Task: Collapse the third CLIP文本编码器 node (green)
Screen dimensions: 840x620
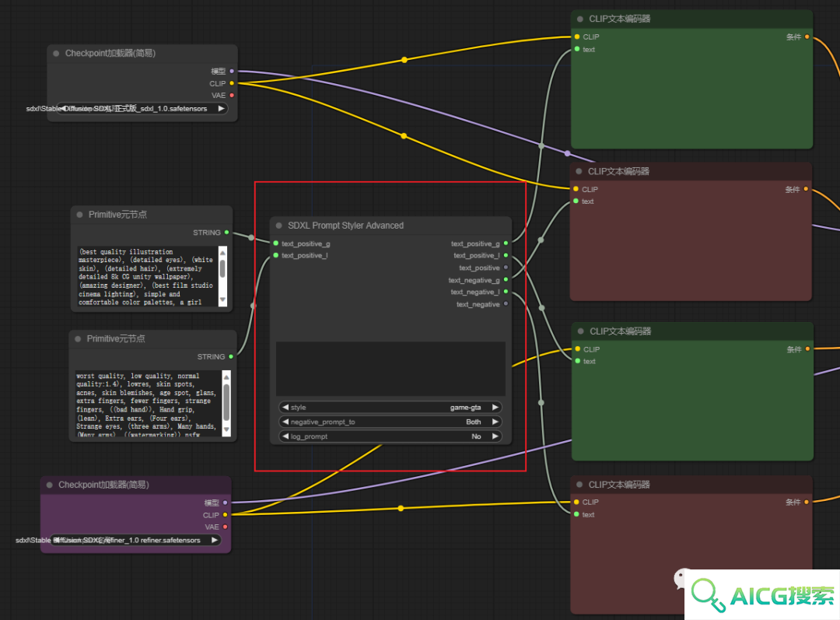Action: (580, 331)
